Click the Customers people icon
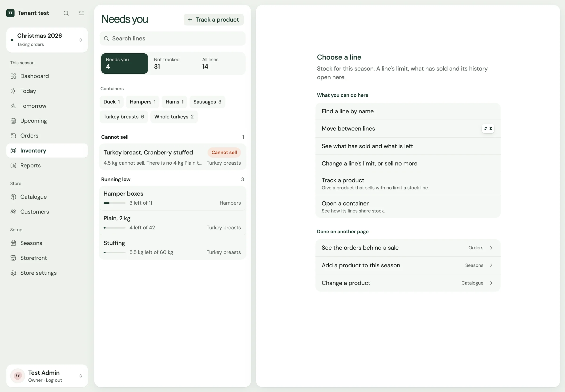This screenshot has height=392, width=565. click(x=13, y=212)
